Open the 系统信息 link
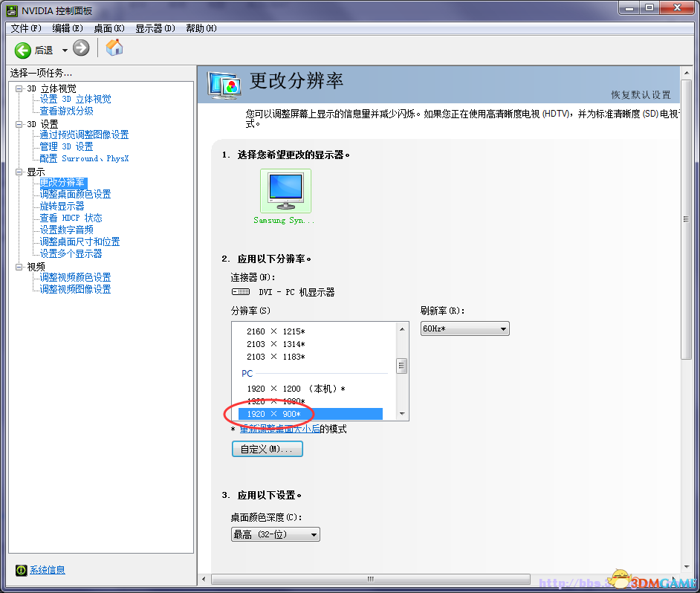 [48, 570]
